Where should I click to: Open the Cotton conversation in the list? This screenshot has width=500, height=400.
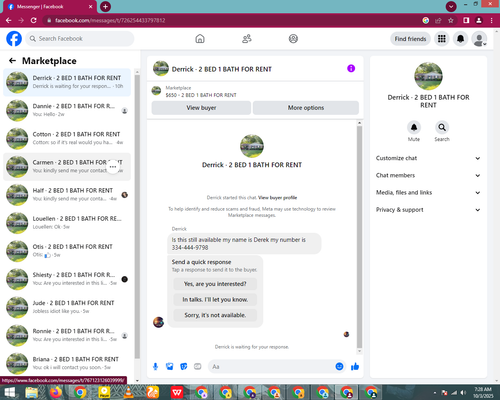[x=67, y=138]
